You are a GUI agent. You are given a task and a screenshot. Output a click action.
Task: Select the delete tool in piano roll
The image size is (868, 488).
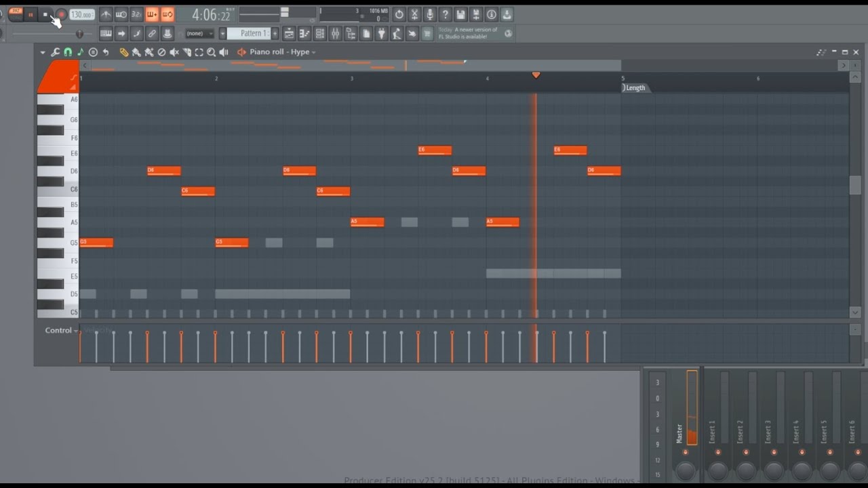(161, 52)
